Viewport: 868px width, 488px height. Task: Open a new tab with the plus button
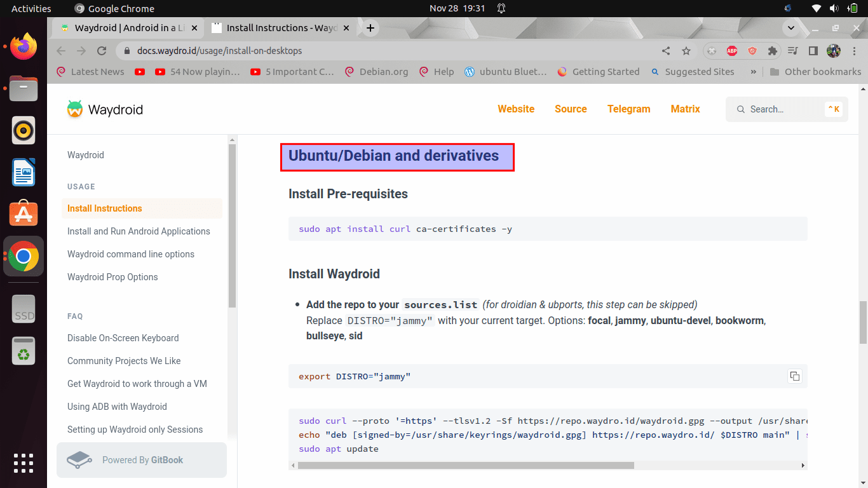coord(370,28)
